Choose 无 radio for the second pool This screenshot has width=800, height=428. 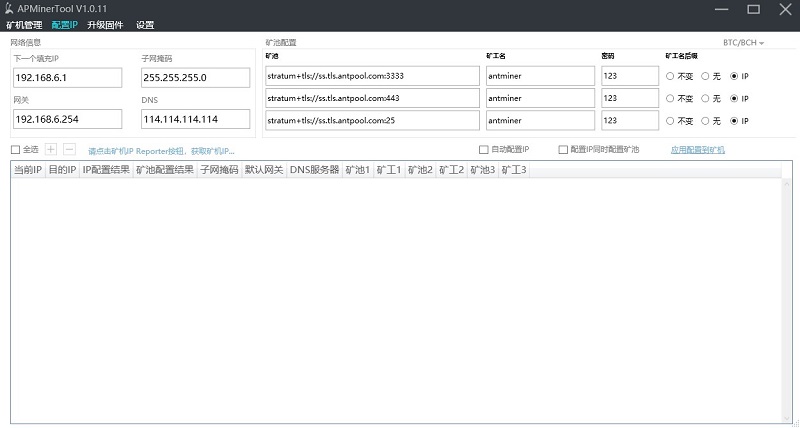point(704,98)
